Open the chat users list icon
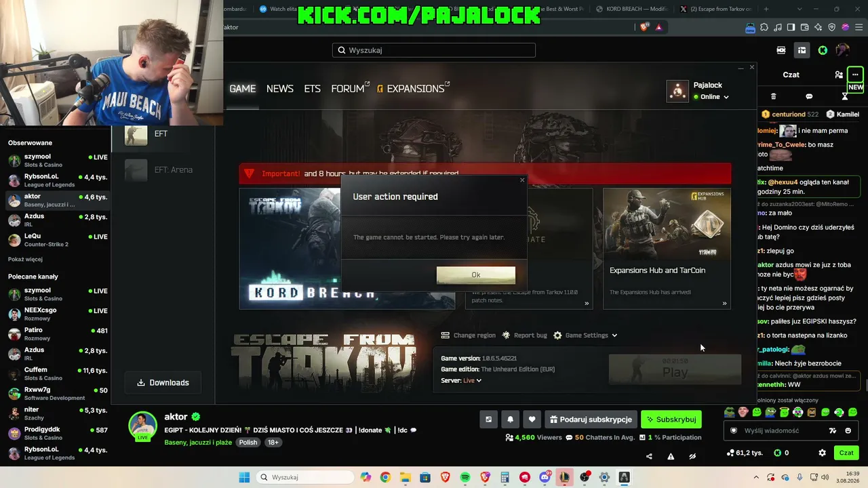 coord(839,75)
